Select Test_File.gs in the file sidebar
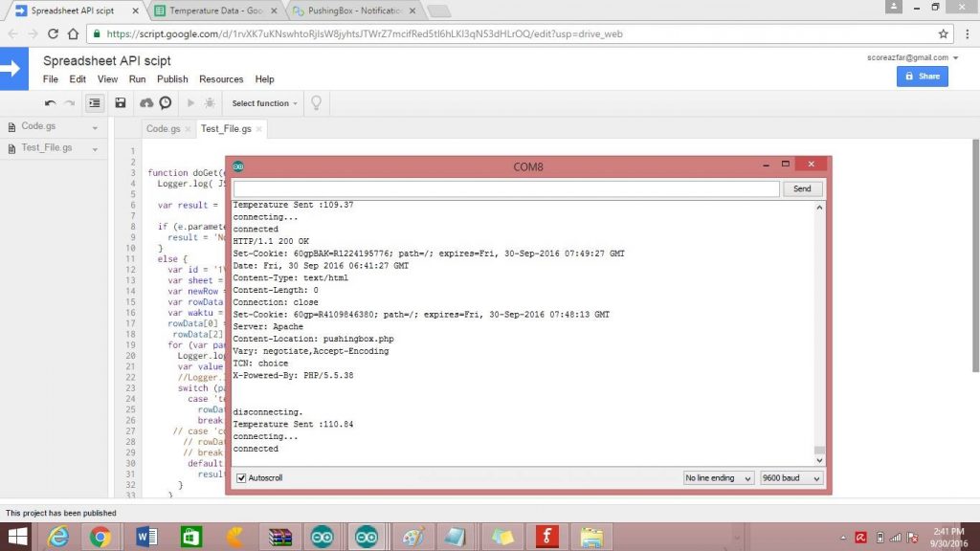The height and width of the screenshot is (551, 980). tap(46, 148)
